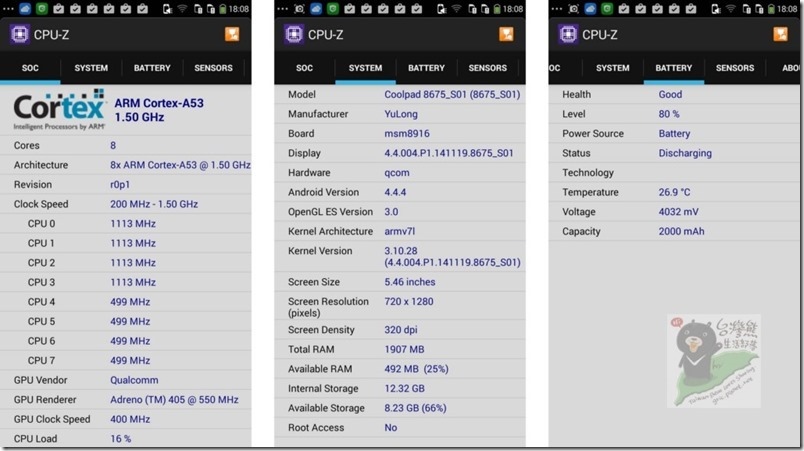Tap the CPU-Z app icon in the middle SYSTEM screenshot

[294, 34]
